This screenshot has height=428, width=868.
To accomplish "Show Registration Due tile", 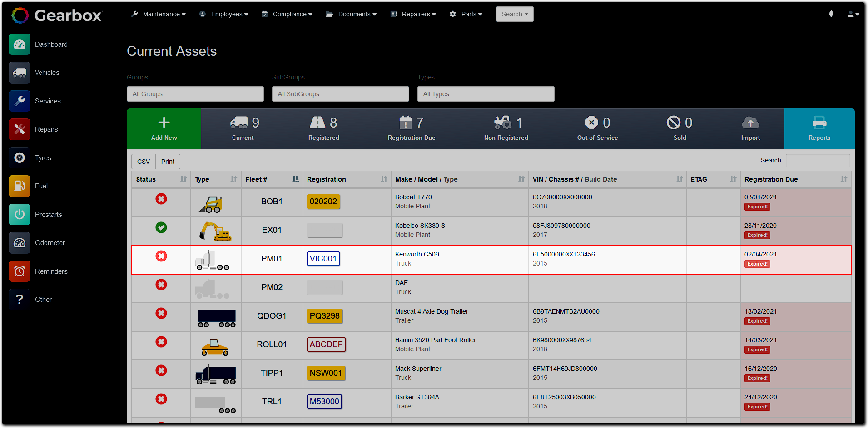I will pyautogui.click(x=412, y=129).
